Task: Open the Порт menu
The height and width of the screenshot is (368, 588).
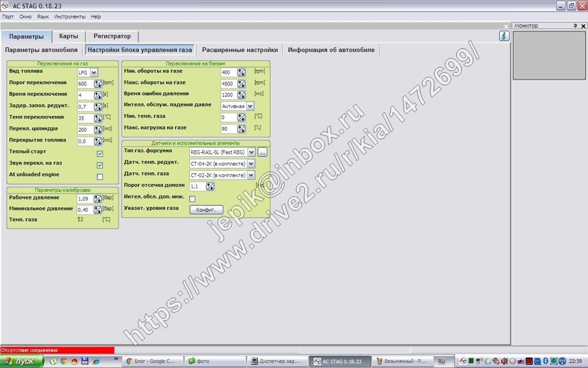Action: 8,17
